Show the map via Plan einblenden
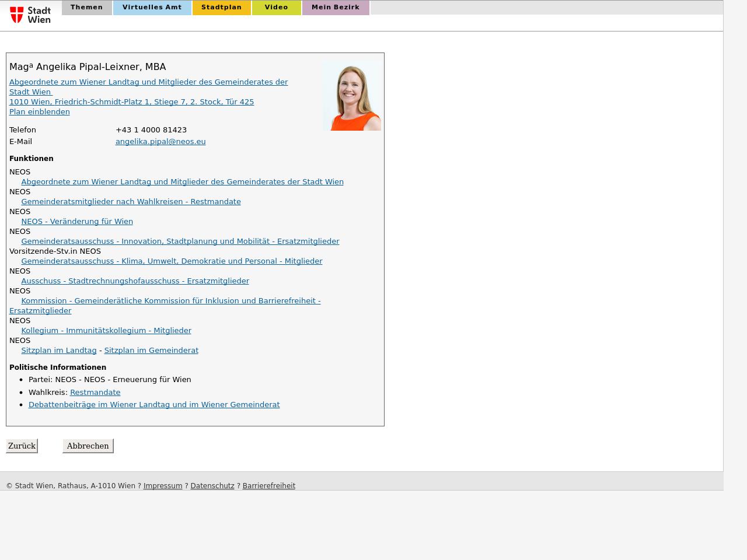747x560 pixels. [x=40, y=112]
